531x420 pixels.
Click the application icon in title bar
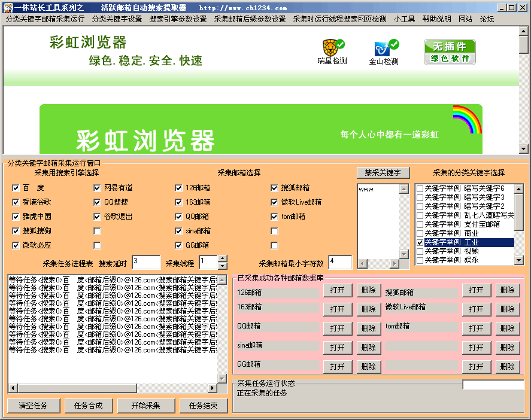[x=8, y=7]
